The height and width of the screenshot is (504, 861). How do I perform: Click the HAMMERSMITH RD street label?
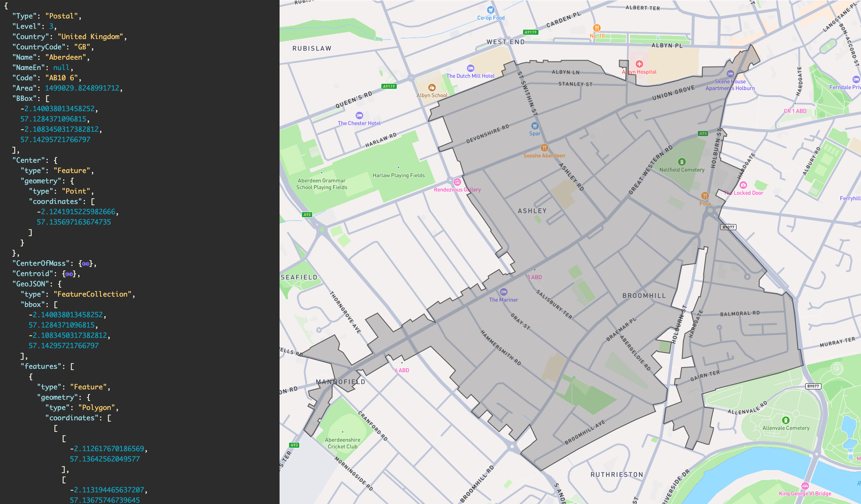[x=501, y=348]
